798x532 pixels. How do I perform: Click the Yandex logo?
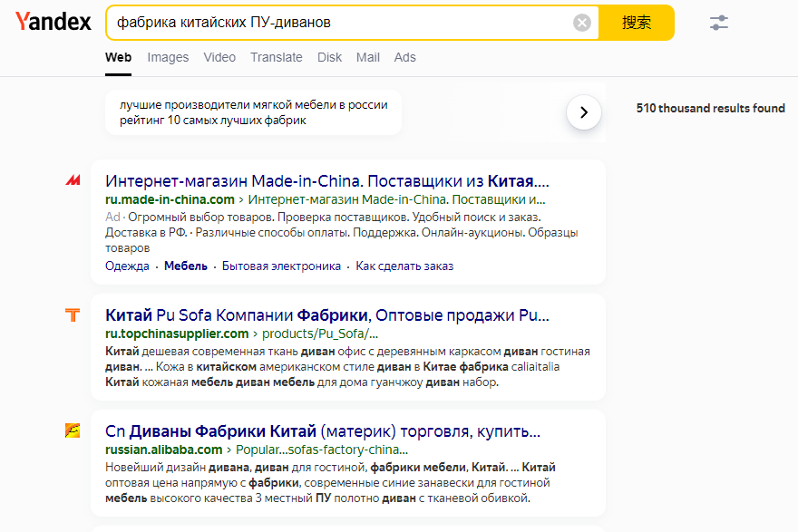point(54,22)
